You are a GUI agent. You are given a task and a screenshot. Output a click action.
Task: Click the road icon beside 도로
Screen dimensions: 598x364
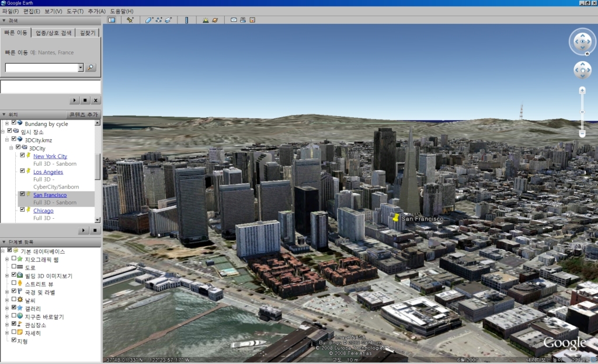coord(20,267)
